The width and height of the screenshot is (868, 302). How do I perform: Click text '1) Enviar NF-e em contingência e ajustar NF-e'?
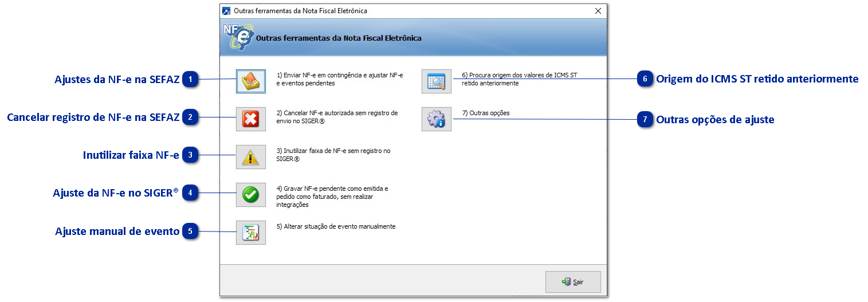(340, 76)
